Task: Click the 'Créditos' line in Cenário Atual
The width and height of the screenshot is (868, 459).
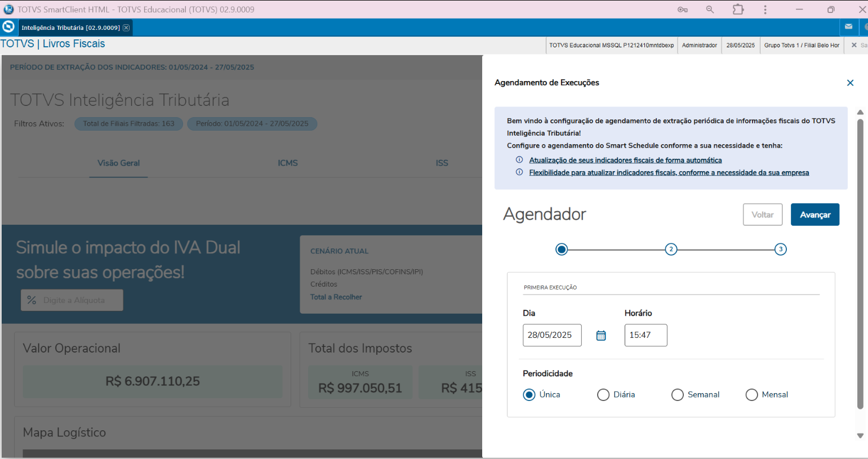Action: point(324,284)
